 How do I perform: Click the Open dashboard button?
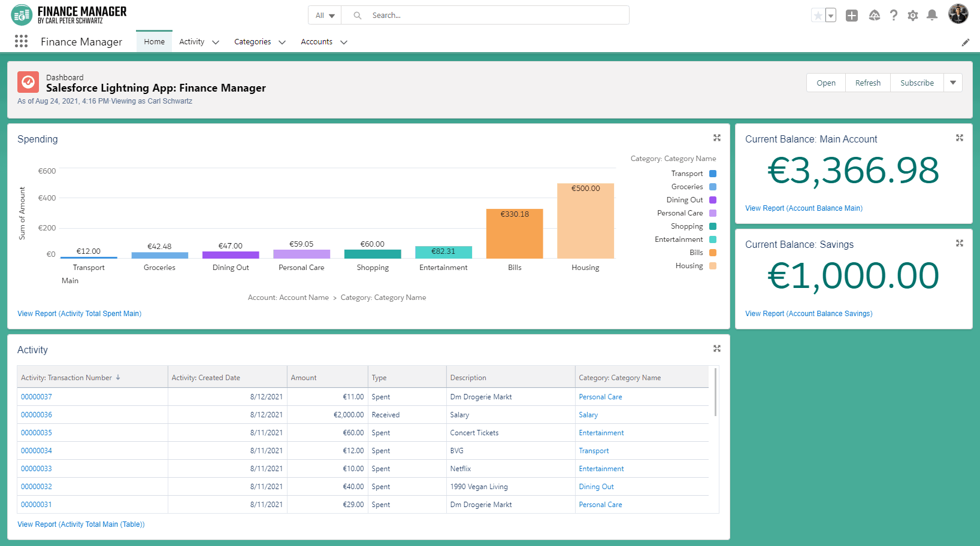pos(826,83)
